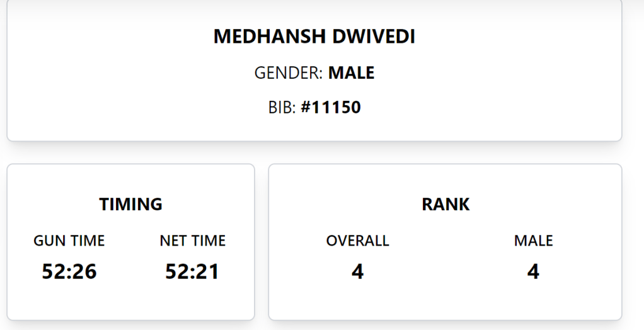Click the TIMING card heading
The image size is (644, 330).
point(130,204)
